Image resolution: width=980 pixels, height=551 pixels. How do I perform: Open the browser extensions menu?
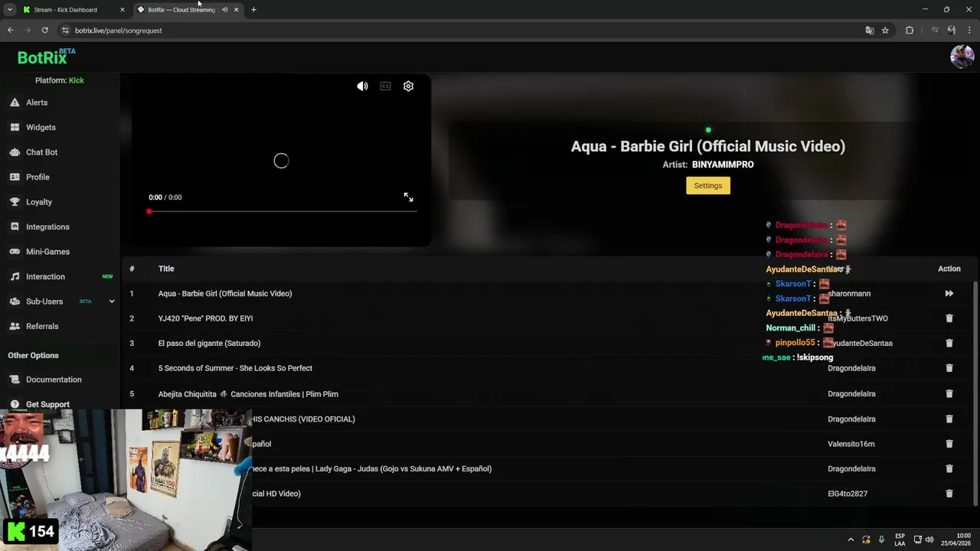tap(910, 31)
